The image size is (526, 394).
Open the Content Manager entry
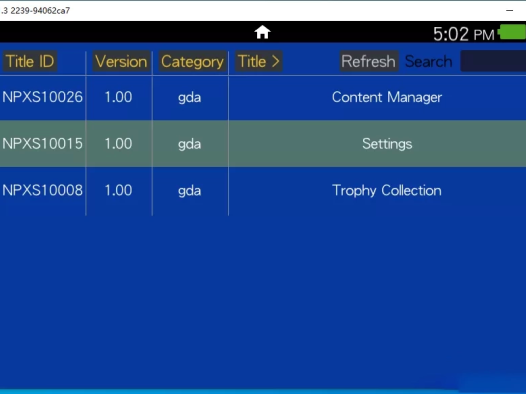(387, 98)
